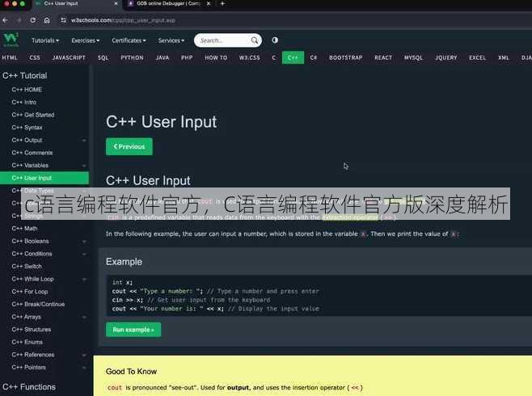
Task: Select C++ User Input sidebar item
Action: pos(44,178)
